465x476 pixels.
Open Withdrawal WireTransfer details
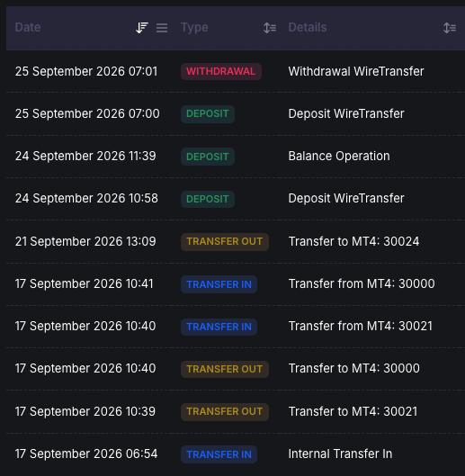click(x=356, y=72)
